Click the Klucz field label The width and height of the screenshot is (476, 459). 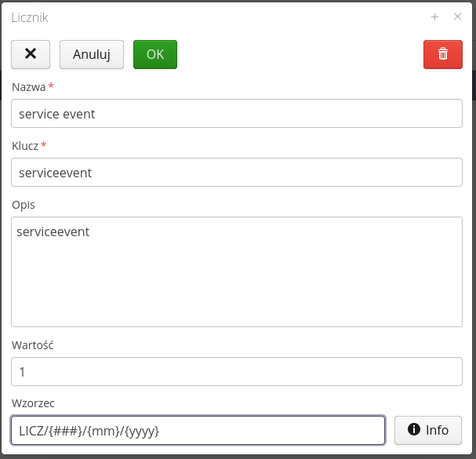coord(25,145)
